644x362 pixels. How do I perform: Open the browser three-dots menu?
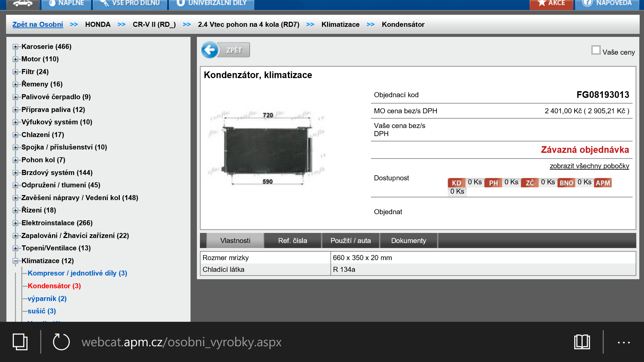pos(624,342)
